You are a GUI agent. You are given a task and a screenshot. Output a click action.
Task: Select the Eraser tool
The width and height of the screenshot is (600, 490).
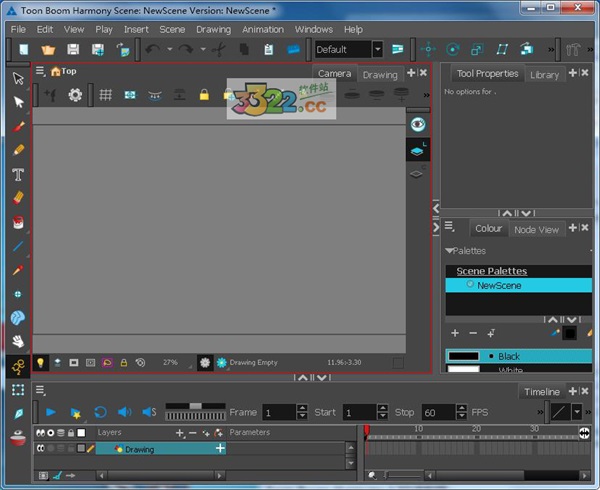click(x=18, y=198)
